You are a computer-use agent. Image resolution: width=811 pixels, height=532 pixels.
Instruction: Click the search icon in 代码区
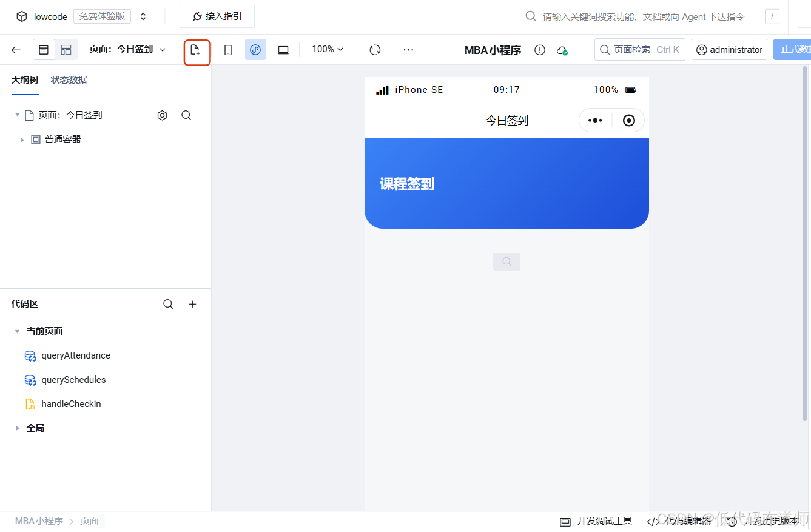coord(168,304)
